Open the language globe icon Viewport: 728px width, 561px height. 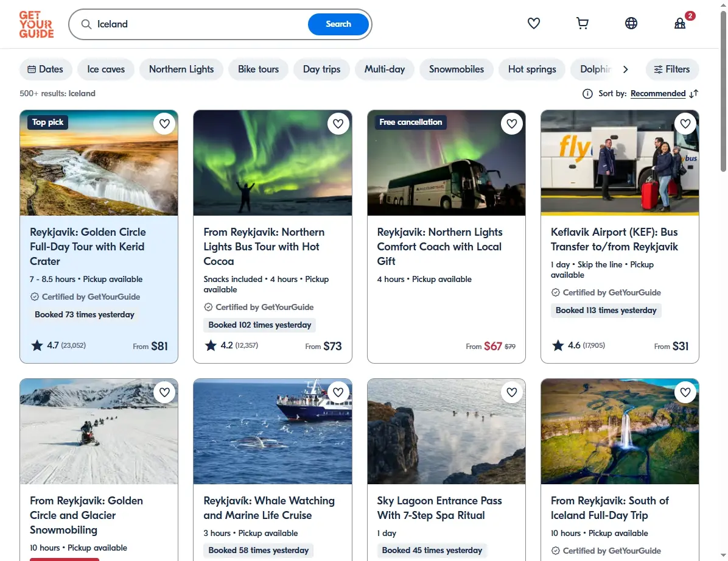631,23
